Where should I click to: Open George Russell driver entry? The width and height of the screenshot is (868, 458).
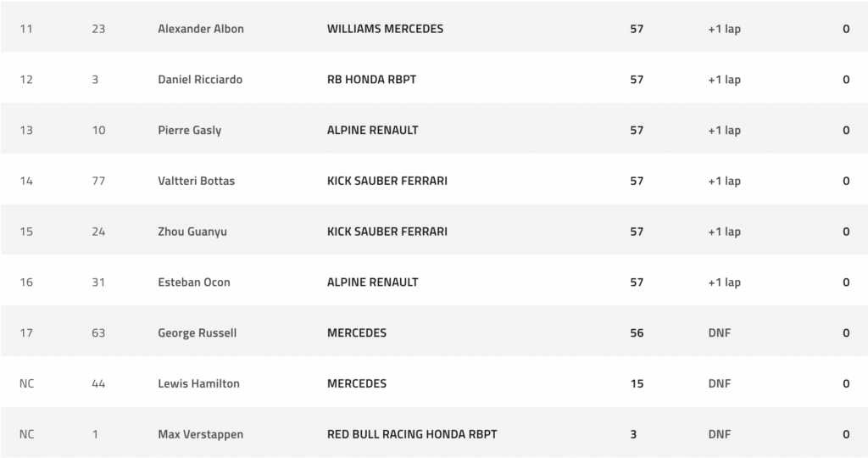(x=197, y=332)
